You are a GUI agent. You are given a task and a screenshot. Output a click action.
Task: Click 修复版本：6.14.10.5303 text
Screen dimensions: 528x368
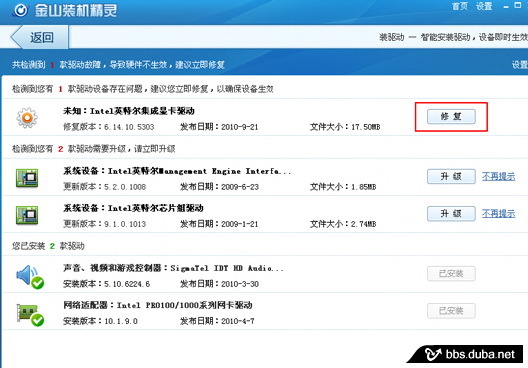(x=108, y=127)
